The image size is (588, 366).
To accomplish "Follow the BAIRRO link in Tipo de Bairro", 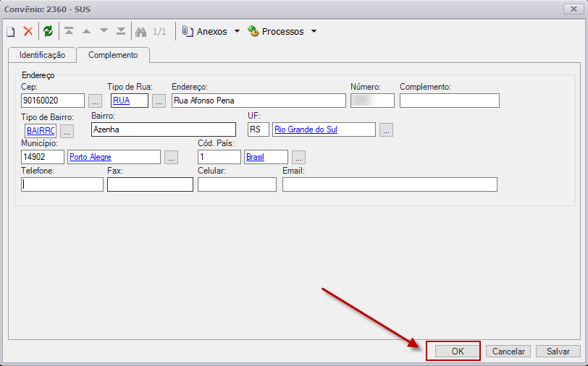I will coord(41,131).
